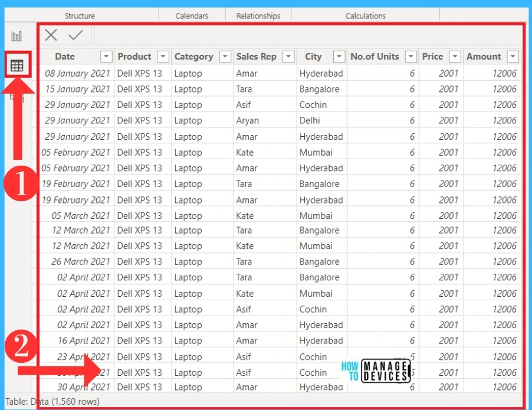Click Amount 12006 in the 08 January 2021 row
The width and height of the screenshot is (532, 410).
pyautogui.click(x=504, y=73)
